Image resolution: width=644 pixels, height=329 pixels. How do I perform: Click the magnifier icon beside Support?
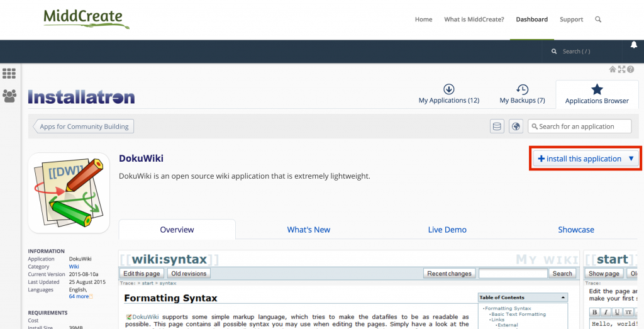click(x=598, y=20)
